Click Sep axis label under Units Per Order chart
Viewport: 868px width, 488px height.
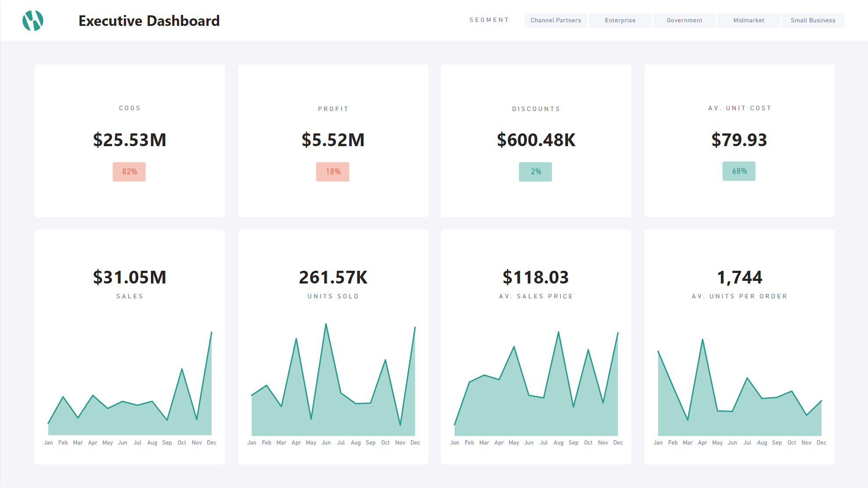pos(777,443)
